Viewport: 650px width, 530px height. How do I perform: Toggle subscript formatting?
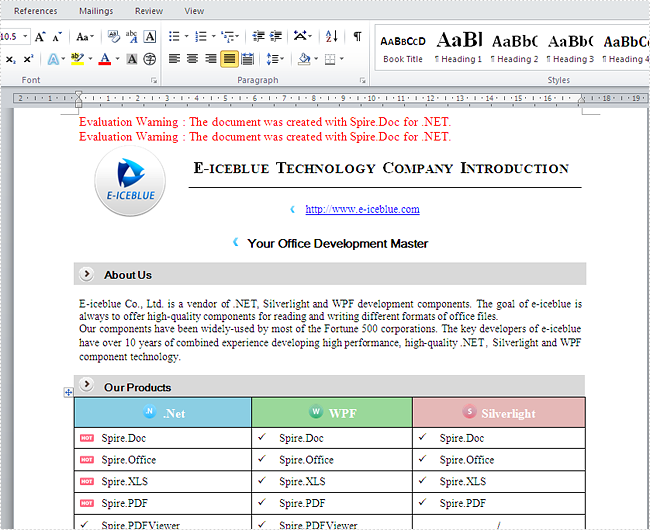click(11, 59)
